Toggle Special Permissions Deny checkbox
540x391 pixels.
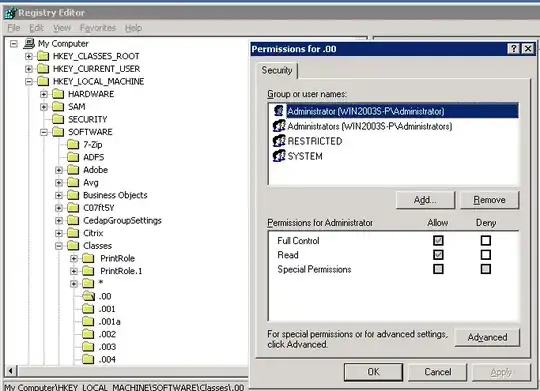click(x=486, y=269)
